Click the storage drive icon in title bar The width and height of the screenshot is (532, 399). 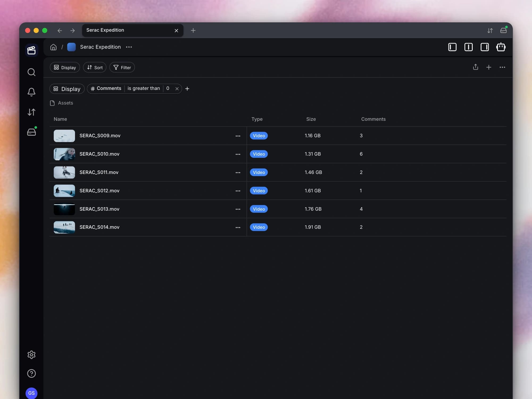504,30
